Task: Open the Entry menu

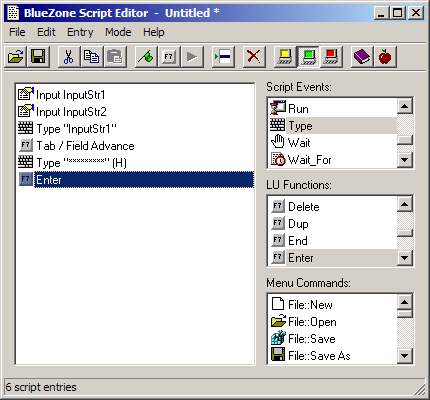Action: coord(80,32)
